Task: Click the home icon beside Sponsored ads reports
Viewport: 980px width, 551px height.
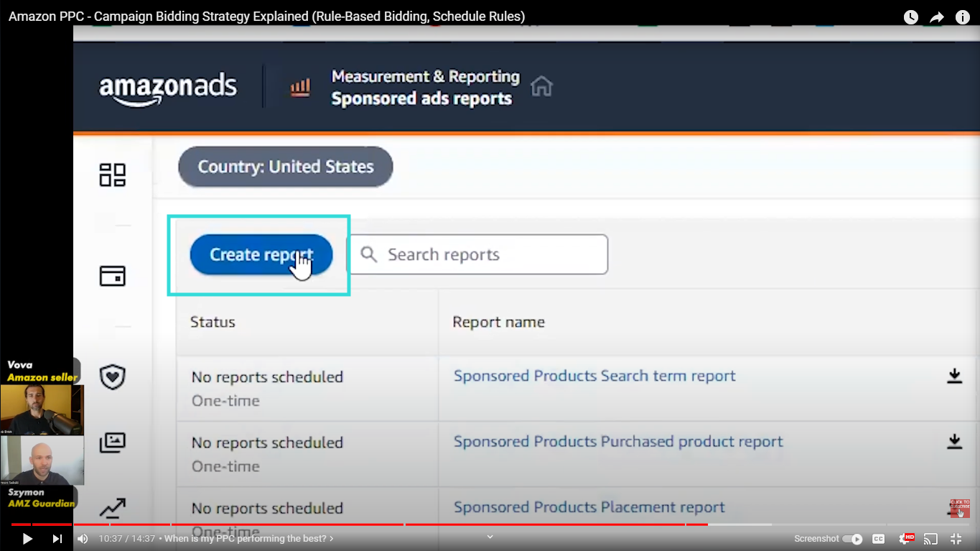Action: pos(541,87)
